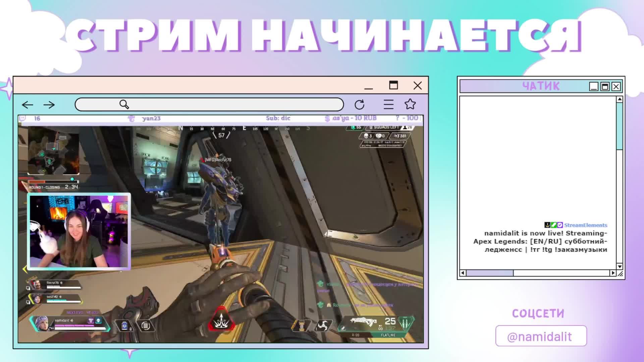Maximize the Чатик chat window
The height and width of the screenshot is (362, 644).
pos(605,87)
